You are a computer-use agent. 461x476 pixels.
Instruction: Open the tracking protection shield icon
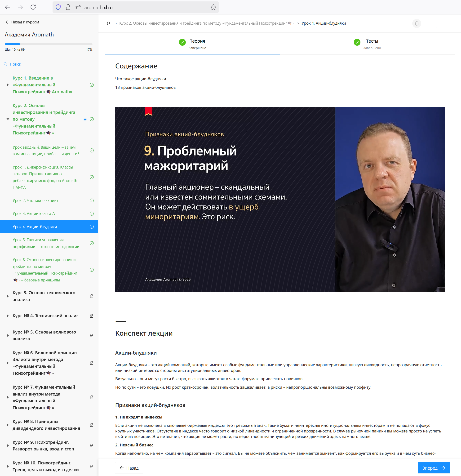click(x=58, y=7)
